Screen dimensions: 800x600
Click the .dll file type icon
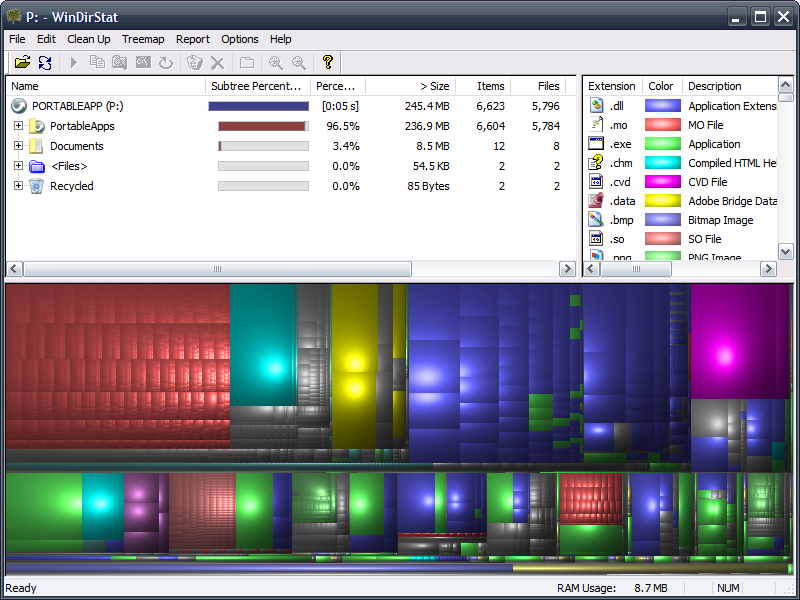pyautogui.click(x=596, y=106)
